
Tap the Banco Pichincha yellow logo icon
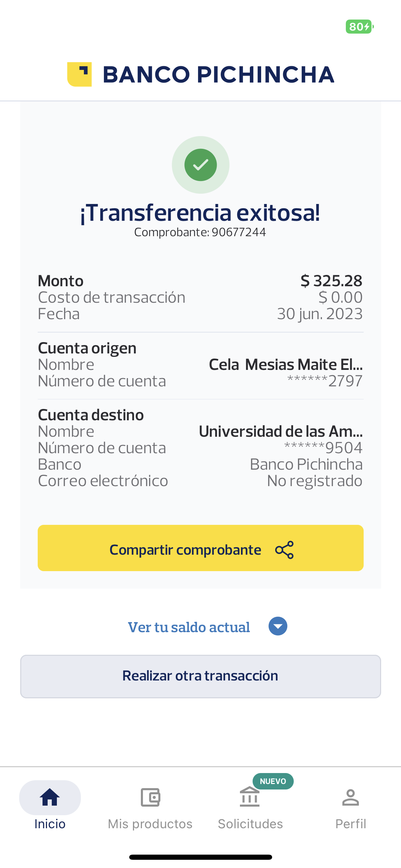[x=80, y=74]
